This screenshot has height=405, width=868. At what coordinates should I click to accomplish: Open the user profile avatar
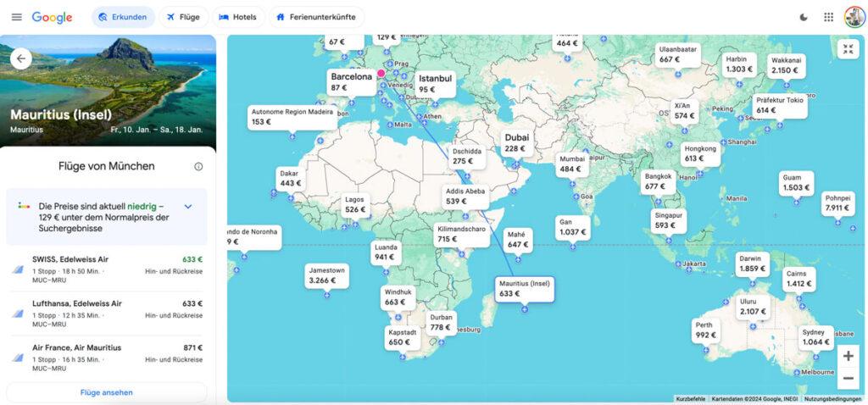coord(854,17)
